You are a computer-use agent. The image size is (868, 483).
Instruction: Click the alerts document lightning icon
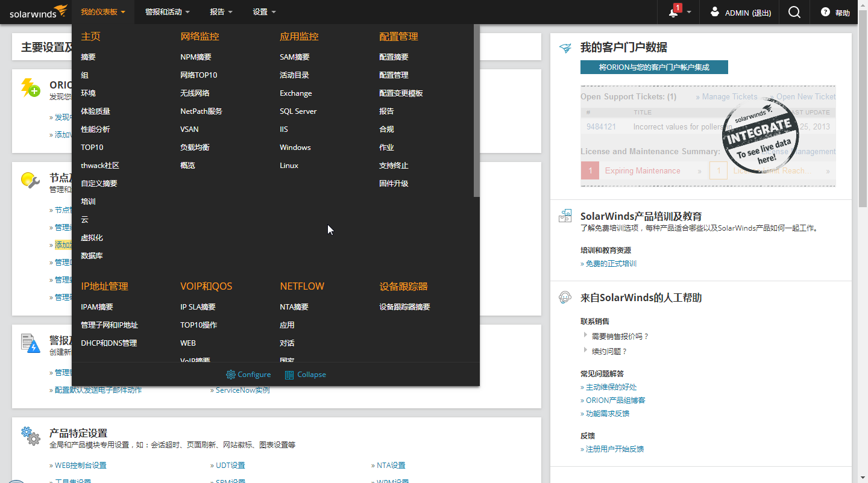click(x=30, y=343)
